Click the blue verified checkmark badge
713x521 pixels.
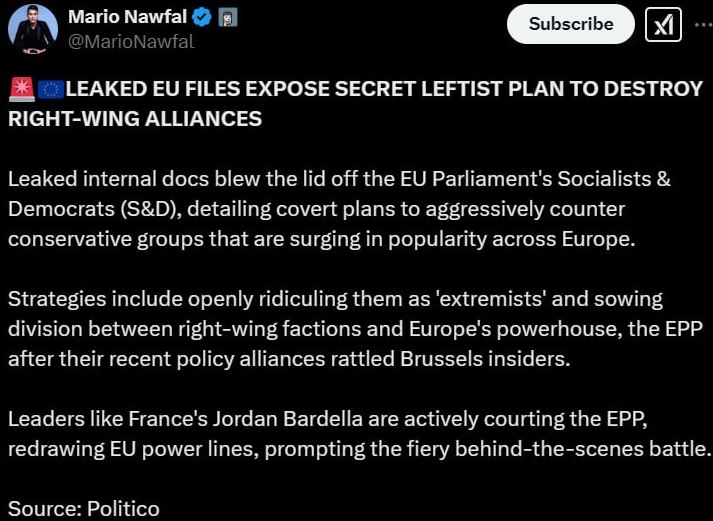(200, 18)
